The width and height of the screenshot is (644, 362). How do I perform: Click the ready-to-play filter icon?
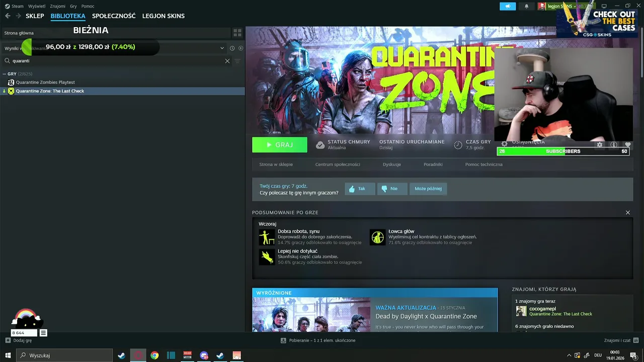tap(240, 48)
